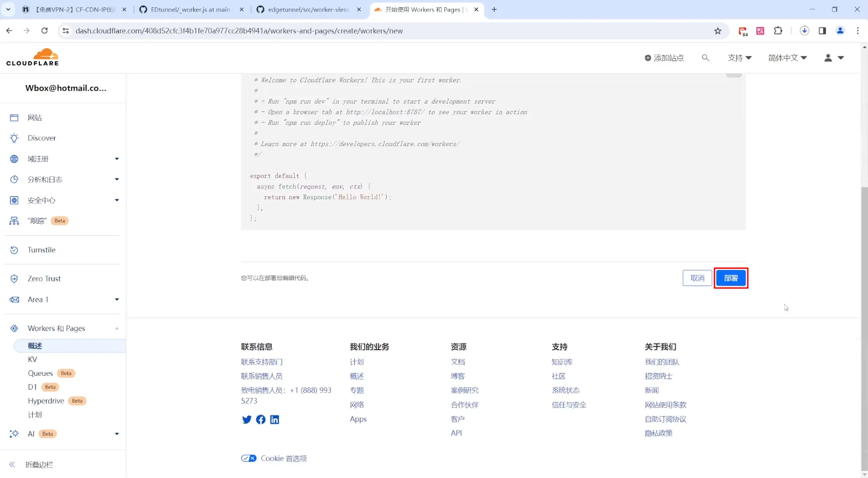Screen dimensions: 868x478
Task: Open the 计划 sidebar item
Action: tap(35, 415)
